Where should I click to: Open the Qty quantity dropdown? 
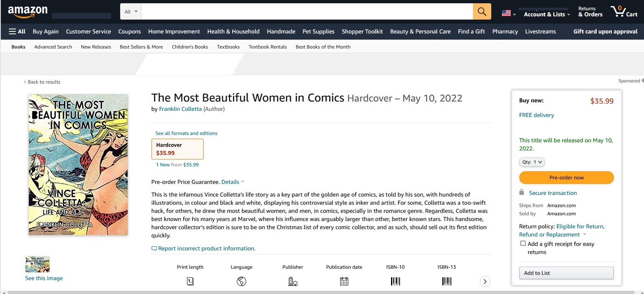pyautogui.click(x=532, y=162)
